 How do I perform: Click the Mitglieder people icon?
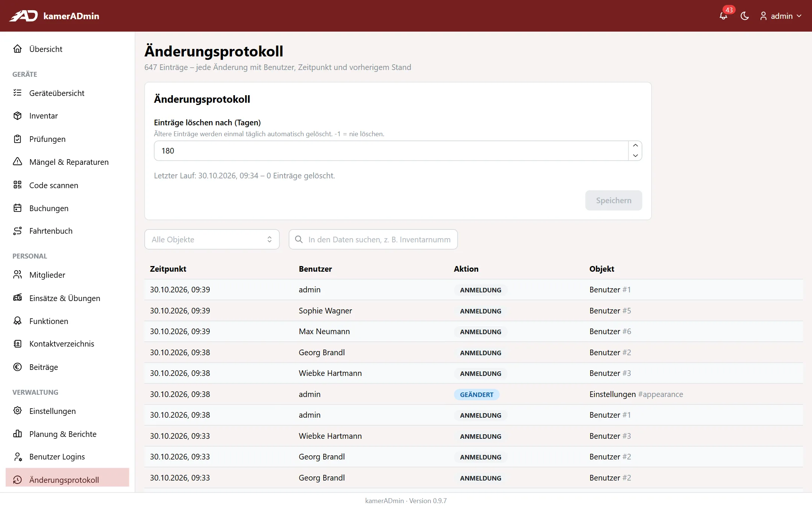[x=18, y=275]
